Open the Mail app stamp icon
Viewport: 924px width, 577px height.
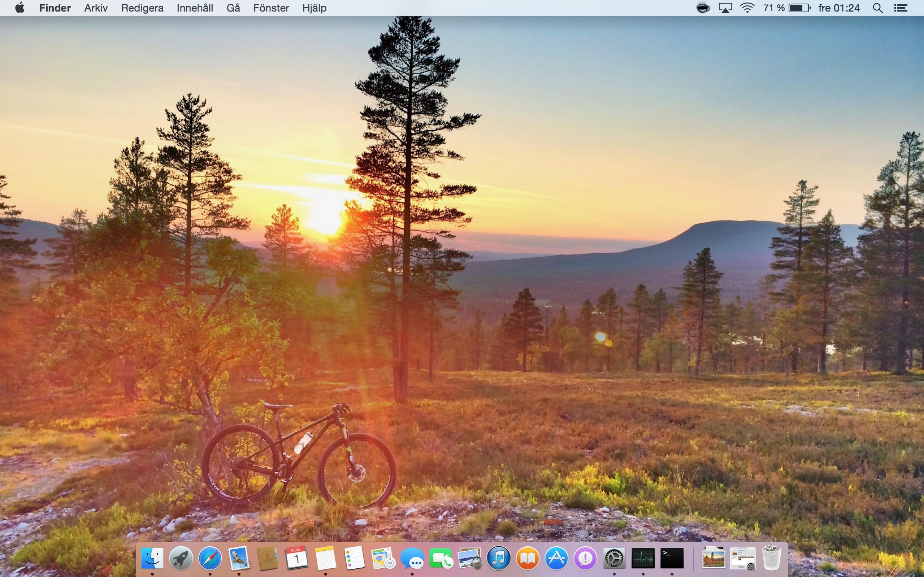pos(239,558)
